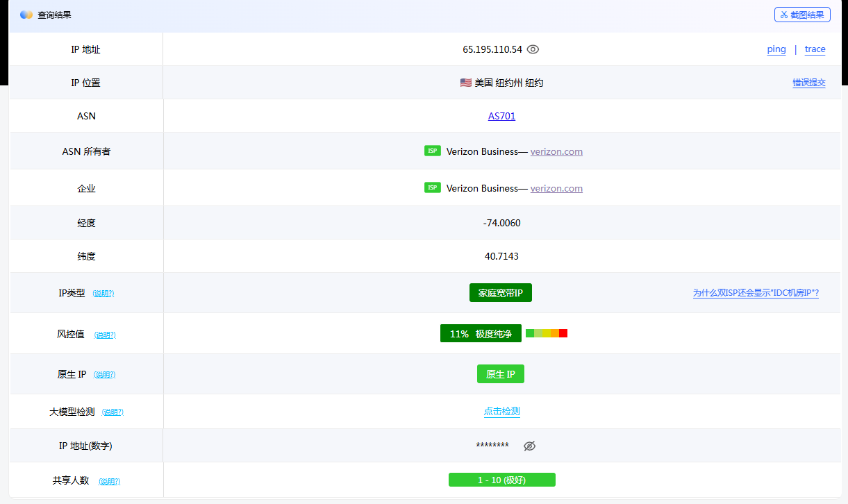Reveal hidden numeric IP with crossed-eye icon

coord(529,446)
